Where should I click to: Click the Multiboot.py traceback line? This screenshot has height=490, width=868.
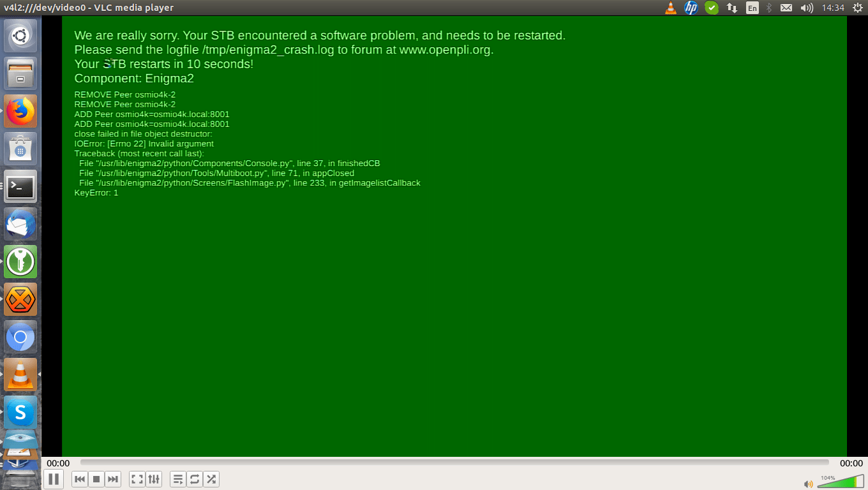tap(216, 173)
